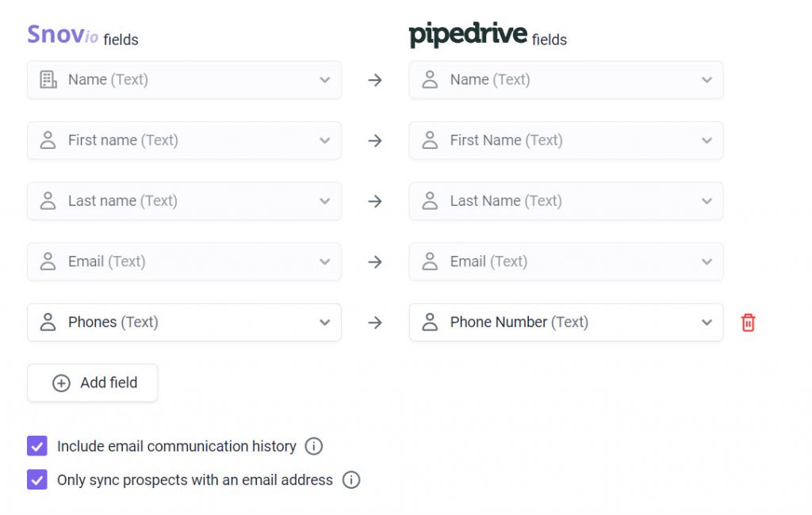Open the Snov.io Phones field selector
This screenshot has height=515, width=812.
click(324, 322)
